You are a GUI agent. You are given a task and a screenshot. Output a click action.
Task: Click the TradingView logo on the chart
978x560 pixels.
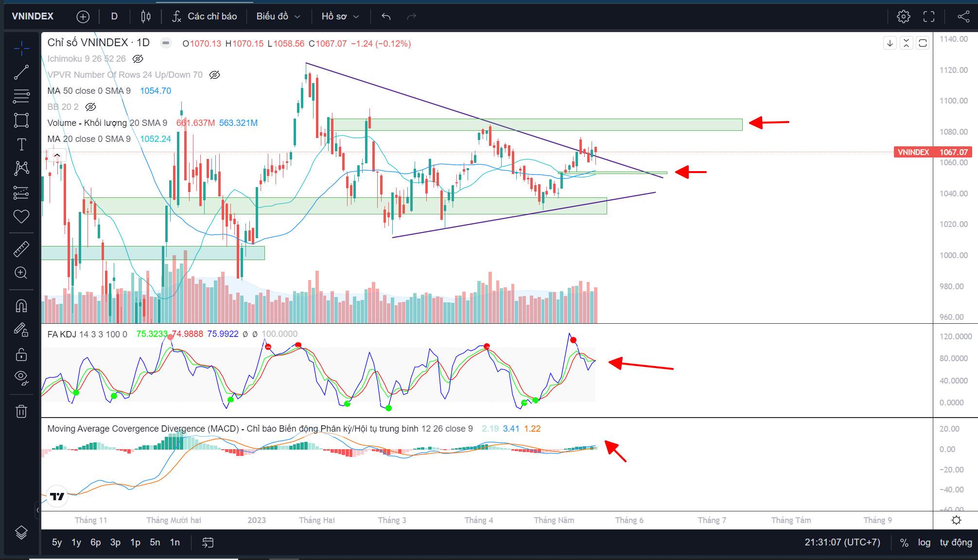click(x=57, y=496)
